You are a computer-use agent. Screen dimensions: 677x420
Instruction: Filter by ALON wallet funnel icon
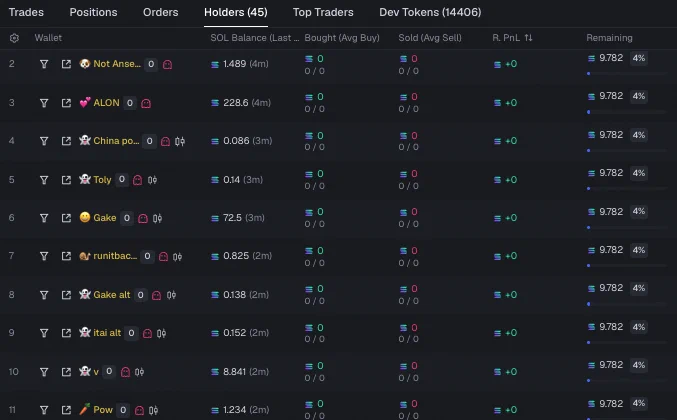coord(44,103)
